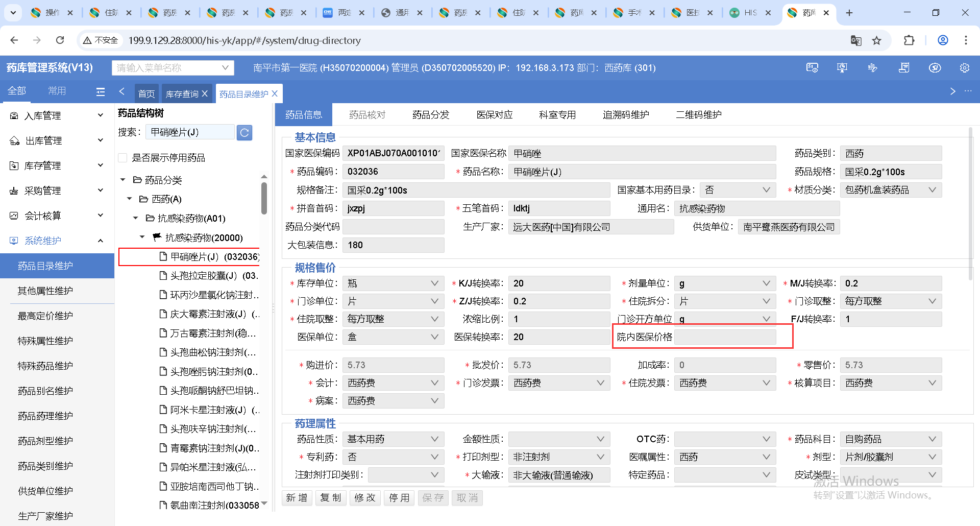Close the 库存查询 tab
The image size is (980, 526).
[205, 94]
